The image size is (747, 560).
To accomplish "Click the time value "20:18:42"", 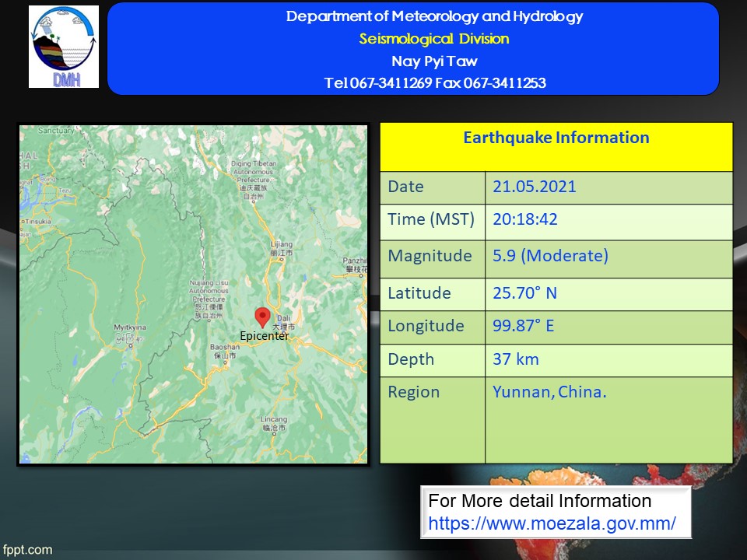I will pos(525,219).
